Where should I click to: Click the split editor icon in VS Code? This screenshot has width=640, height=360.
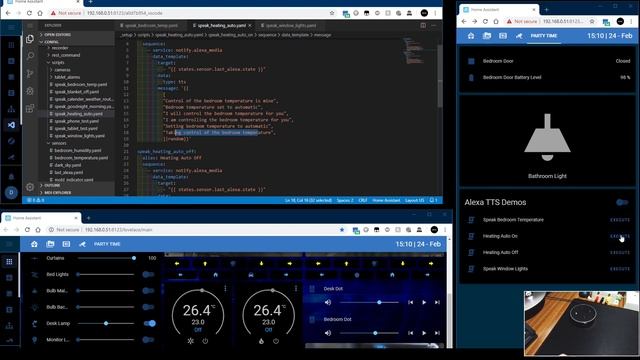[x=423, y=25]
